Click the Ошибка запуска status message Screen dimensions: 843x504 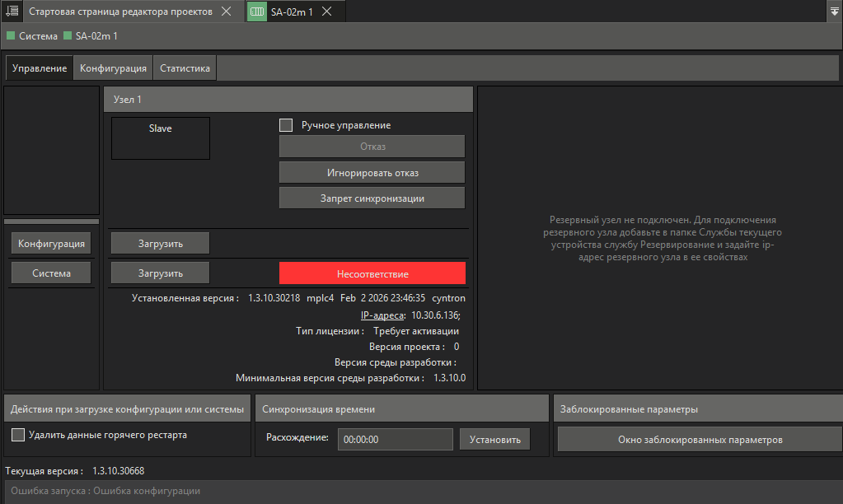coord(105,491)
